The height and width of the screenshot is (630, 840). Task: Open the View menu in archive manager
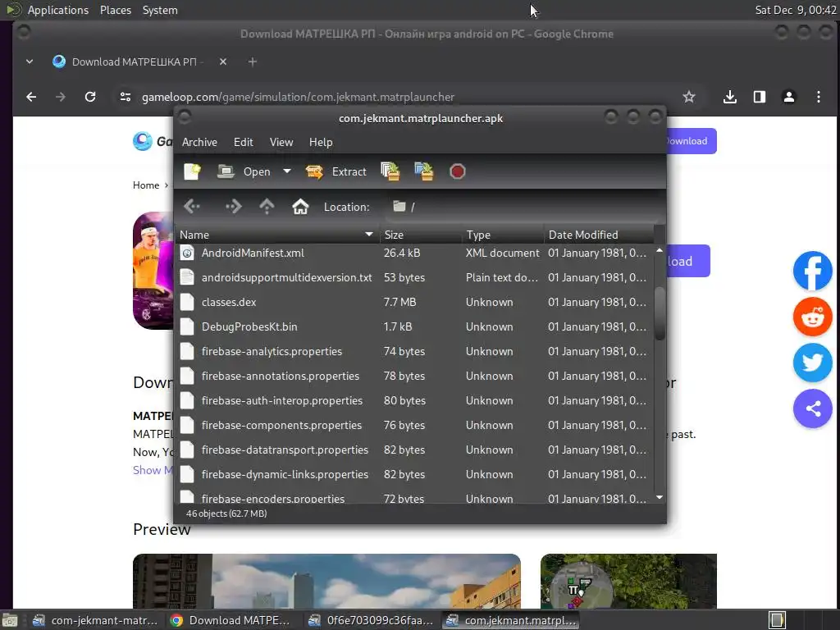click(281, 142)
